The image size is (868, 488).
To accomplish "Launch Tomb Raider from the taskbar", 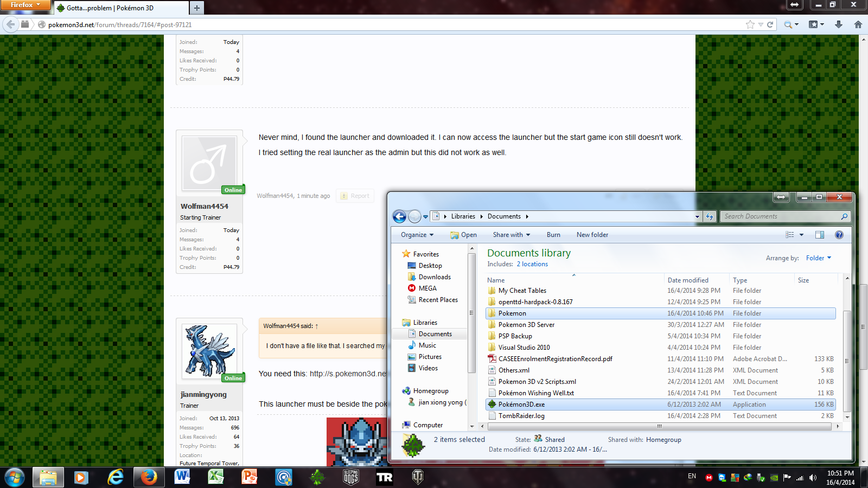I will (x=385, y=477).
